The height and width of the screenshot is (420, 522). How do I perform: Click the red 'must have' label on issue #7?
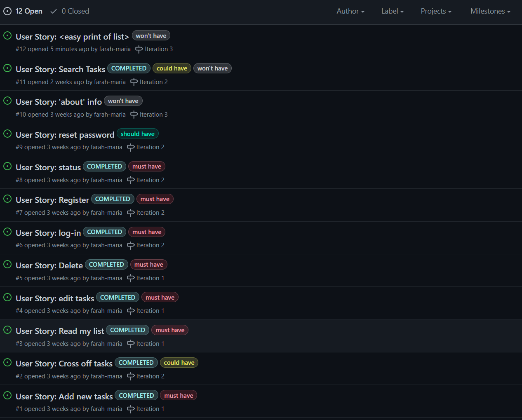point(155,199)
